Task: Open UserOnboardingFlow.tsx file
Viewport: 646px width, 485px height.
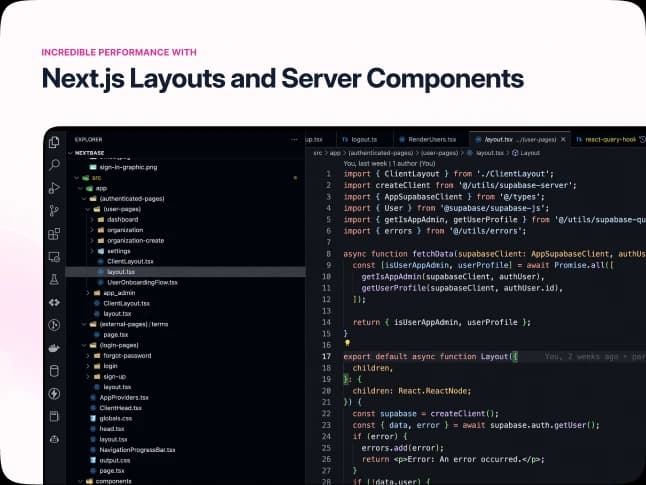Action: 142,282
